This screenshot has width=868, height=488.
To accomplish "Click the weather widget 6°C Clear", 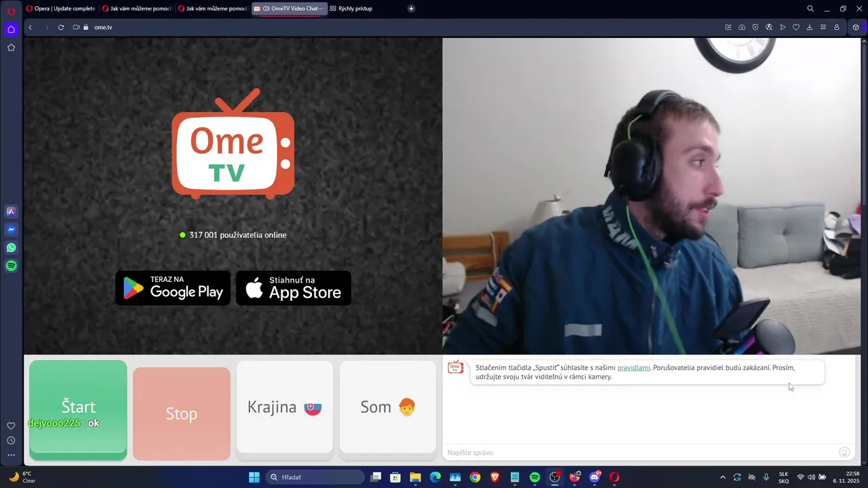I will pyautogui.click(x=22, y=477).
